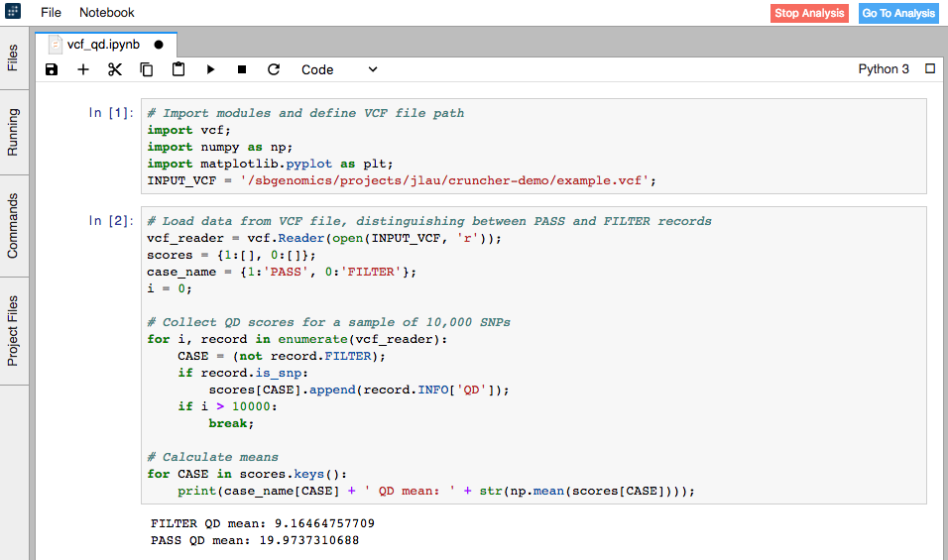Click the '# Calculate means' comment line
Viewport: 948px width, 560px height.
(x=213, y=457)
